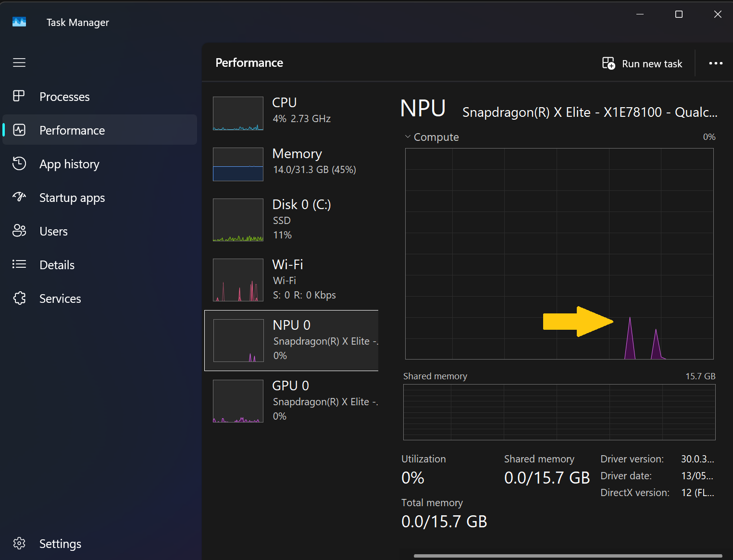Select the Users sidebar icon
The image size is (733, 560).
click(19, 231)
